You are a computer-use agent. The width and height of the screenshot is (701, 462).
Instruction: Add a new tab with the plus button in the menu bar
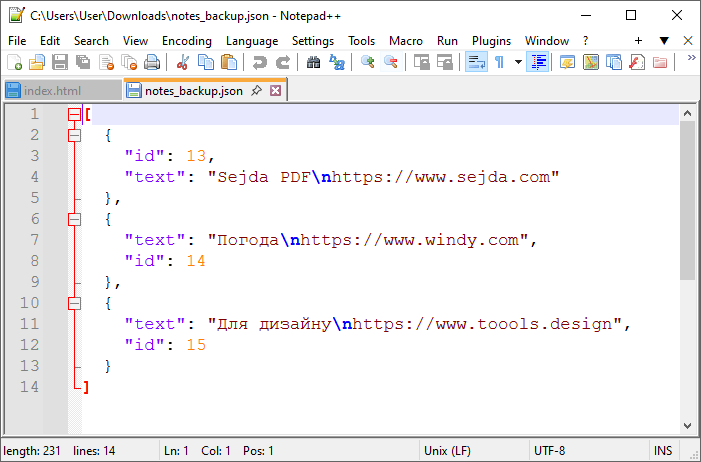(638, 41)
